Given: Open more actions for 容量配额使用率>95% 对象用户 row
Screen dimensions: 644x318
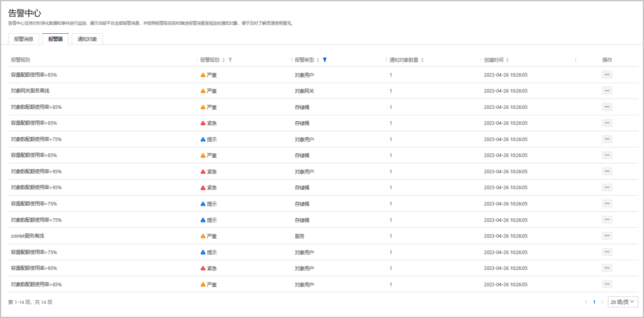Looking at the screenshot, I should (x=607, y=268).
